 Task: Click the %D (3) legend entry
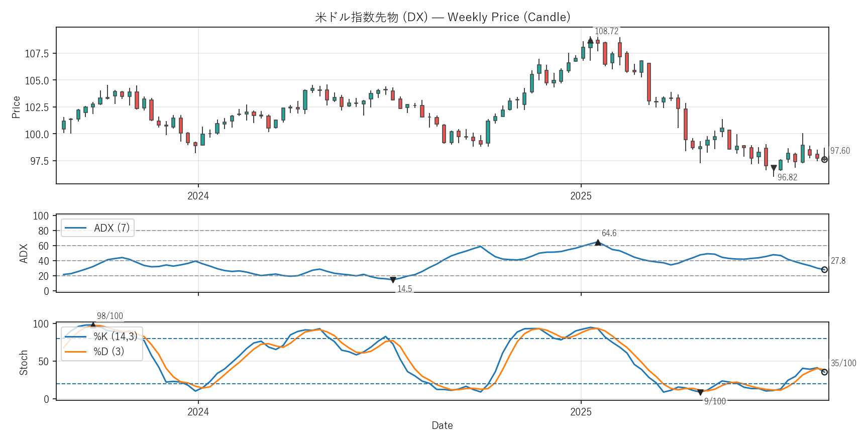[94, 352]
